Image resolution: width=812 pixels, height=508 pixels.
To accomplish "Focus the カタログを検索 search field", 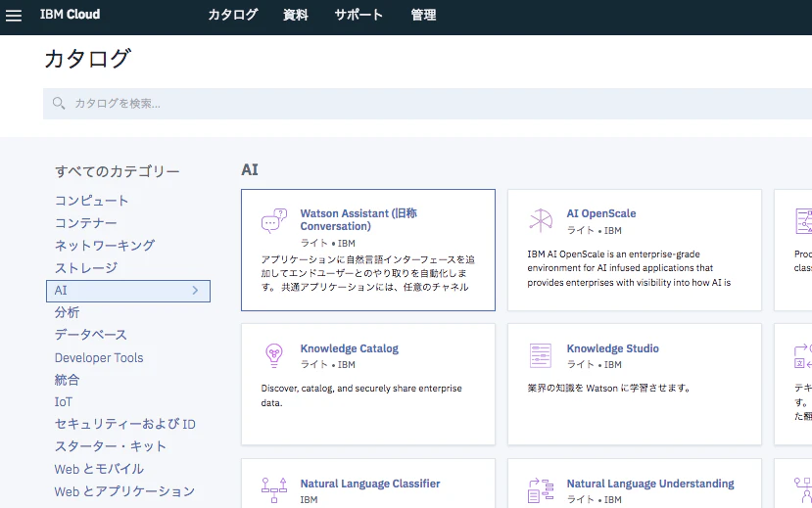I will tap(427, 104).
